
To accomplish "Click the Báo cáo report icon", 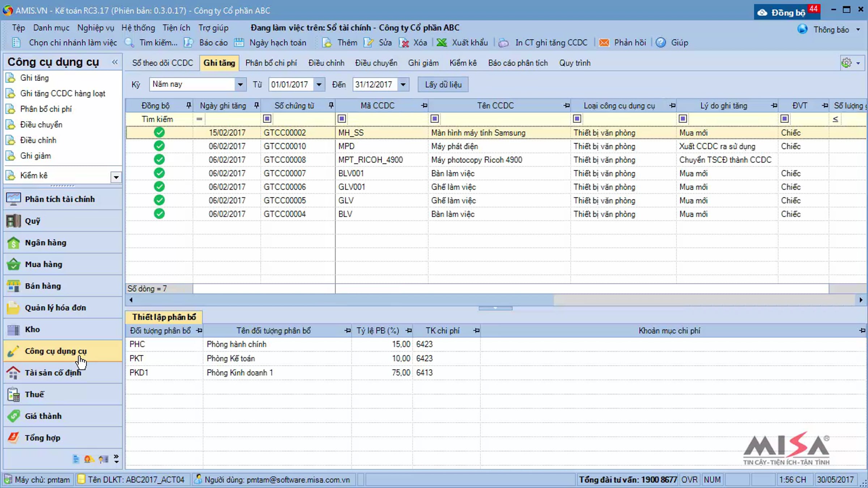I will click(x=188, y=43).
